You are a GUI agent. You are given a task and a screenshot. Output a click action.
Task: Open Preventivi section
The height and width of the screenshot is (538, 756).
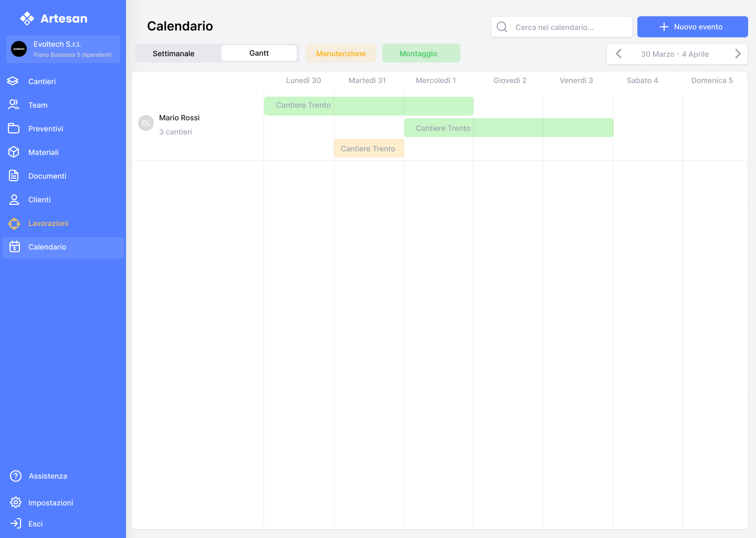[46, 129]
